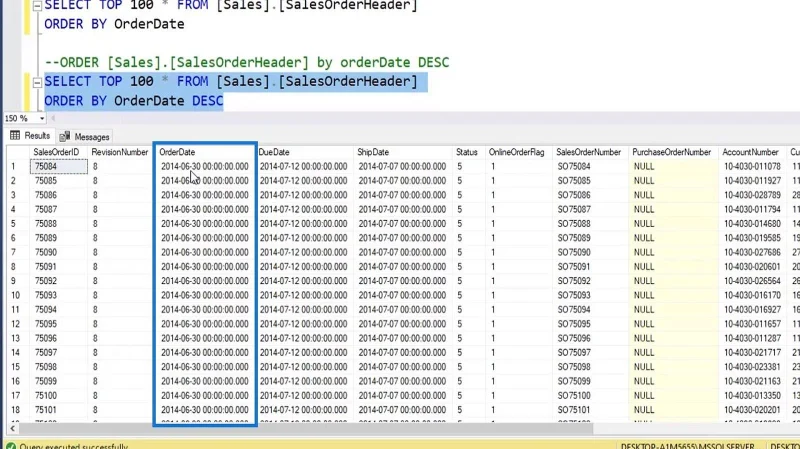Switch to the Results tab
Viewport: 800px width, 449px height.
tap(30, 136)
